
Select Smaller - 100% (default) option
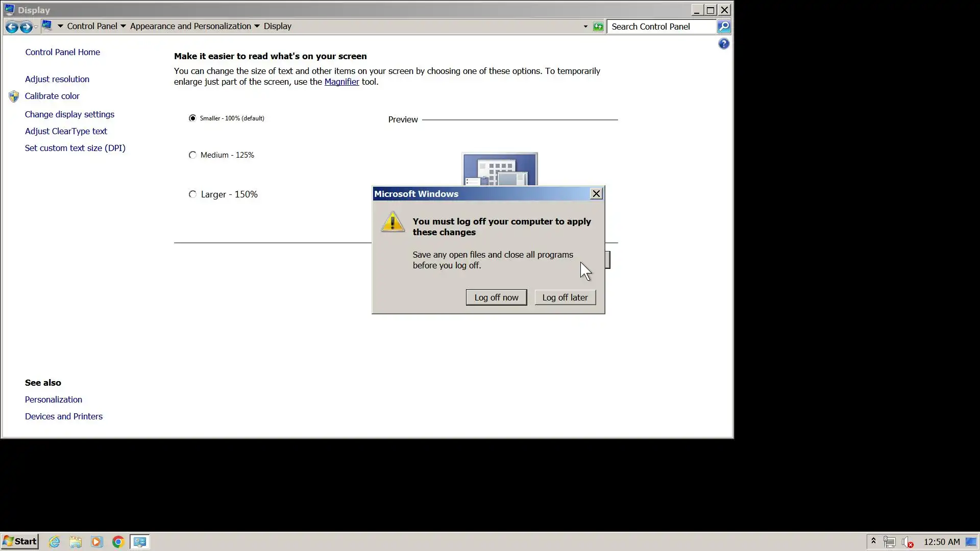(x=192, y=118)
